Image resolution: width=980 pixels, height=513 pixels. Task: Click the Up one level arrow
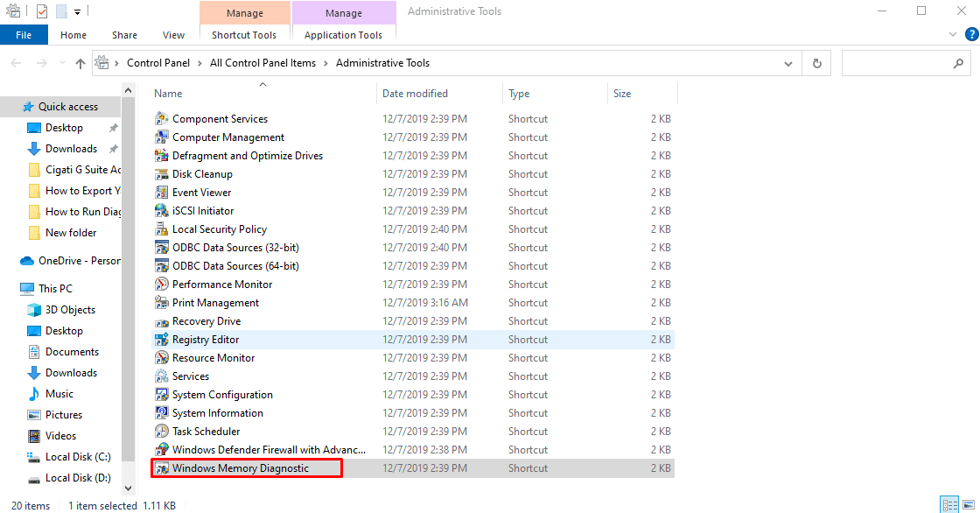click(80, 63)
